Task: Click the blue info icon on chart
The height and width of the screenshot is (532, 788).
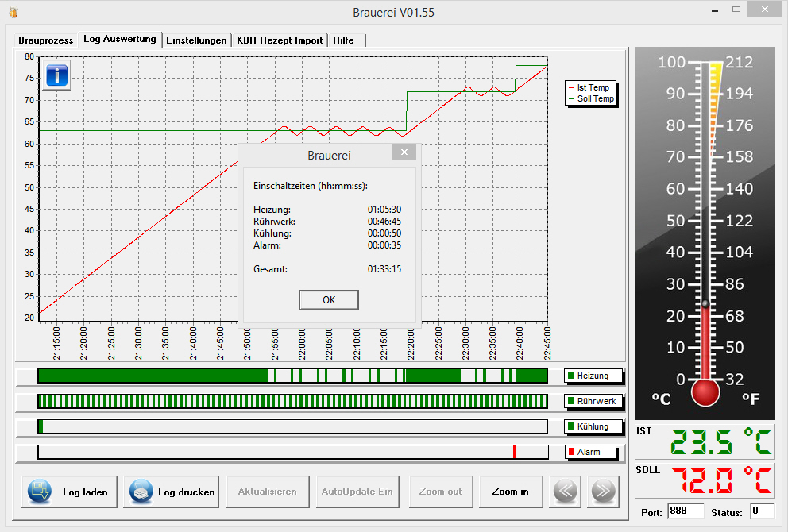Action: coord(58,75)
